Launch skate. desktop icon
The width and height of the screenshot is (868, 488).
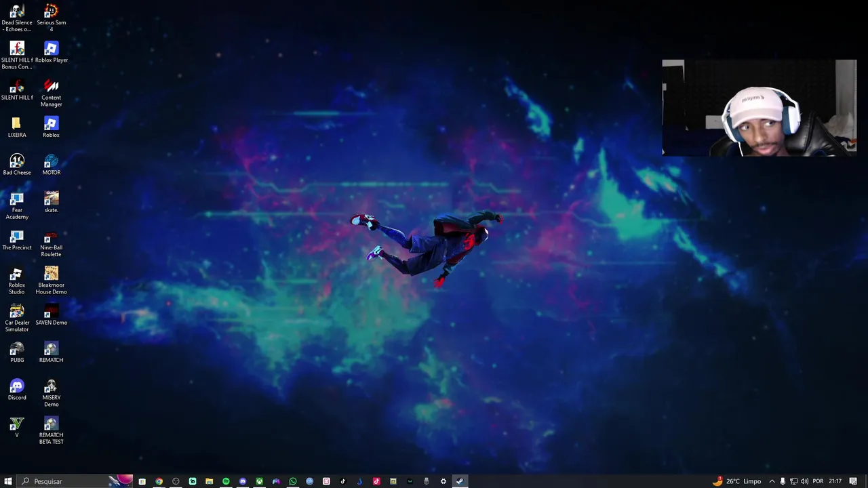click(x=52, y=201)
